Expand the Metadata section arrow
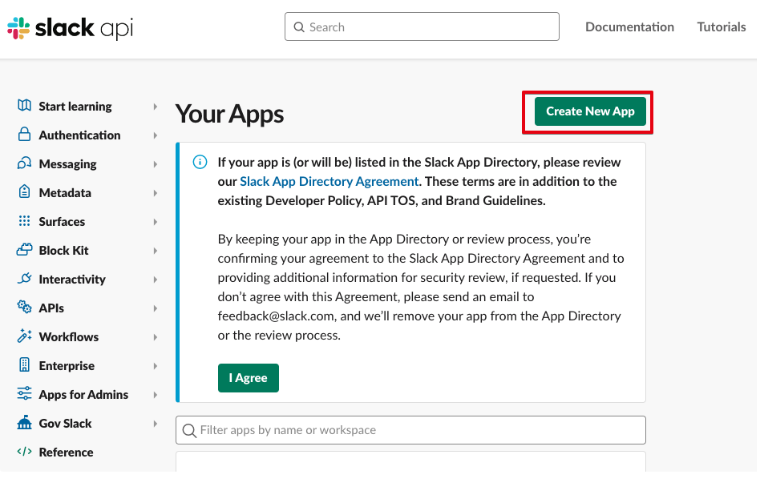Viewport: 757px width, 478px height. coord(155,193)
